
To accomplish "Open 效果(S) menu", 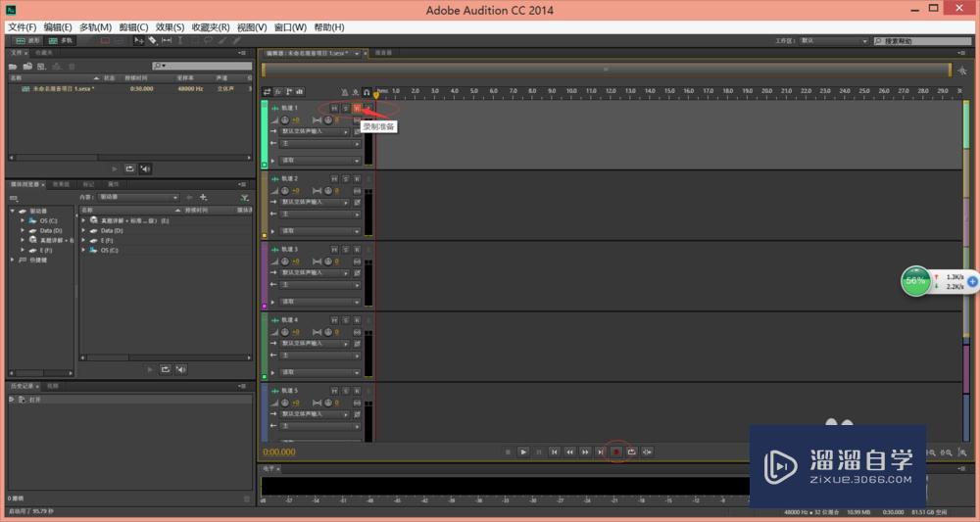I will (x=170, y=27).
